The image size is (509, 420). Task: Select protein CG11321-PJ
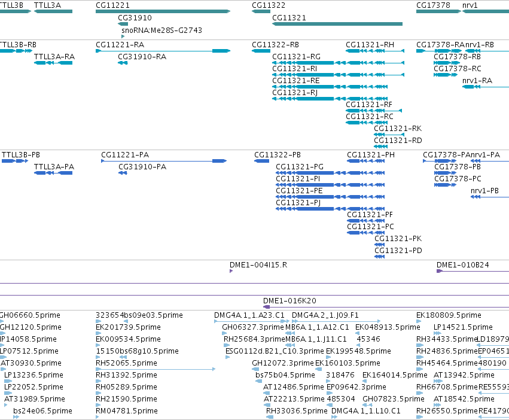pos(330,209)
